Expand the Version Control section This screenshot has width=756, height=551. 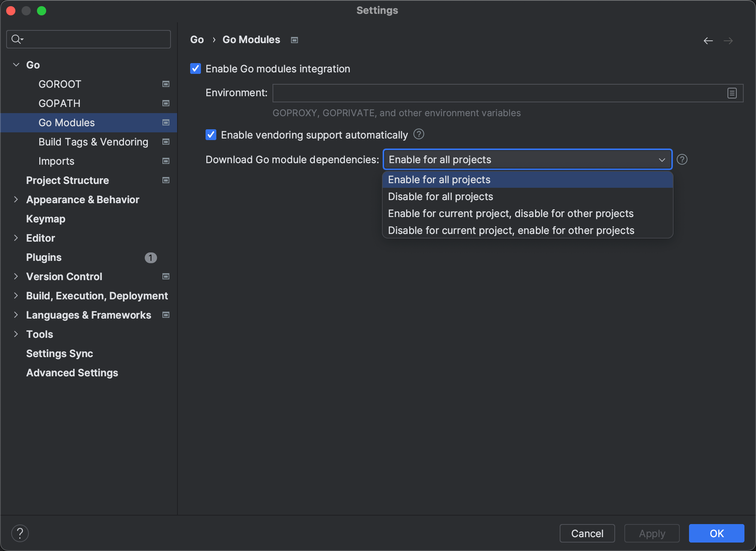[16, 276]
